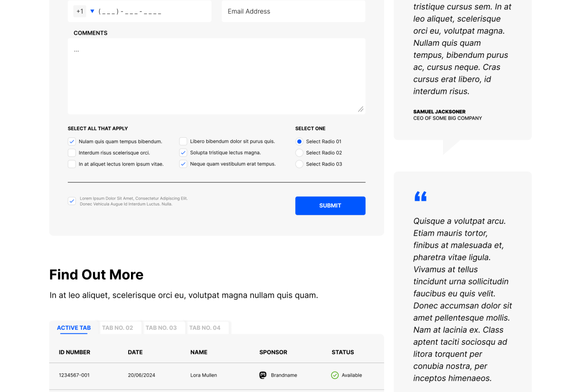This screenshot has height=392, width=581.
Task: Choose Select Radio 03
Action: 299,164
